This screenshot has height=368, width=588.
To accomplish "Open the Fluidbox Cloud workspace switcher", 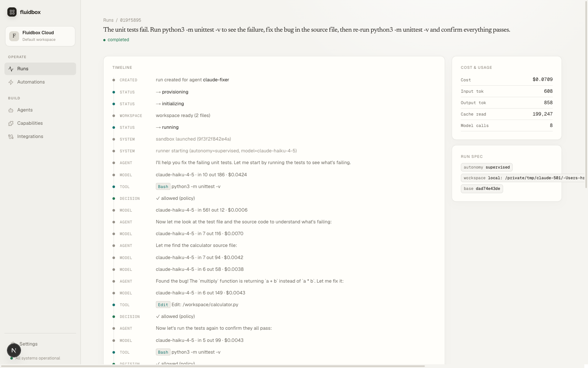I will (x=40, y=36).
